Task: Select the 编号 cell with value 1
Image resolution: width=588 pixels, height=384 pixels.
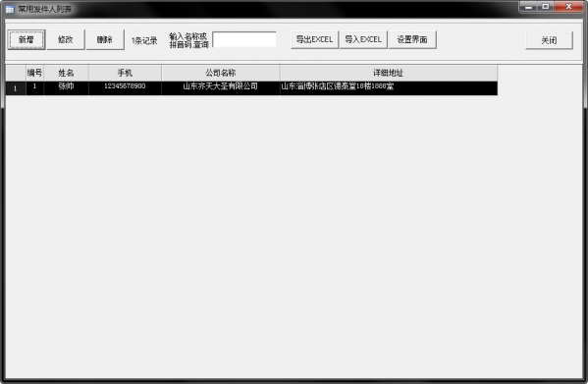Action: tap(35, 88)
